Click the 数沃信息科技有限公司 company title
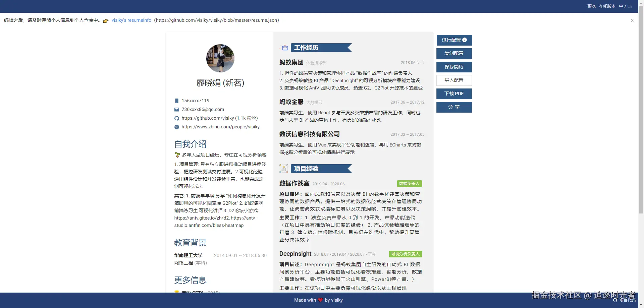The image size is (644, 308). (310, 134)
